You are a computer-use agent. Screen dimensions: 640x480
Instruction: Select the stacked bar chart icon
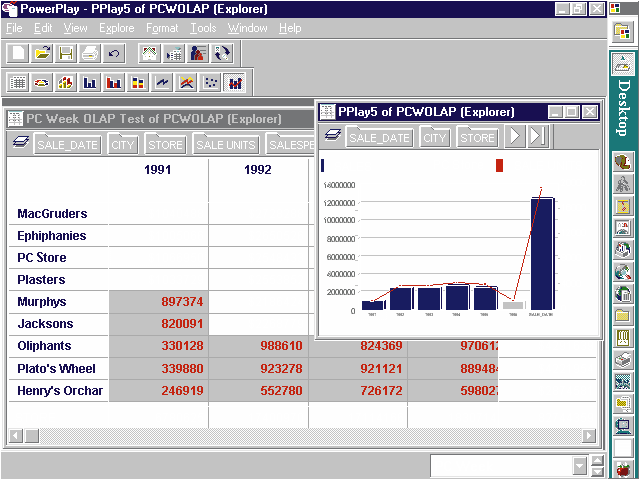point(138,83)
